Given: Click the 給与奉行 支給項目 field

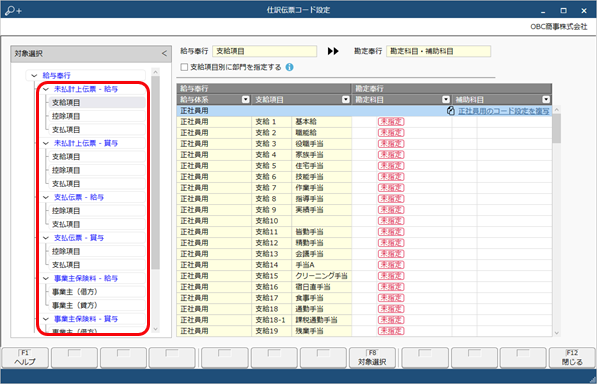Looking at the screenshot, I should pyautogui.click(x=265, y=51).
